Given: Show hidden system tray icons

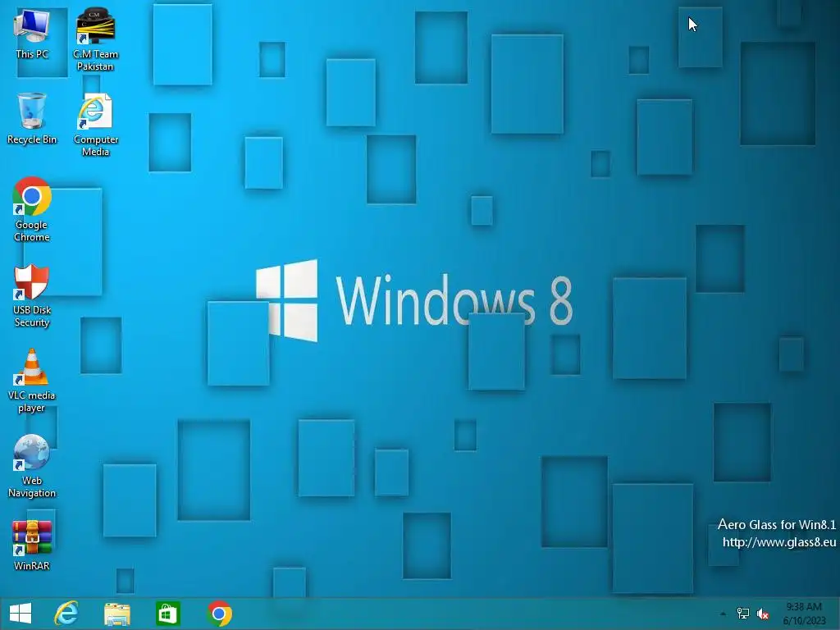Looking at the screenshot, I should tap(723, 614).
